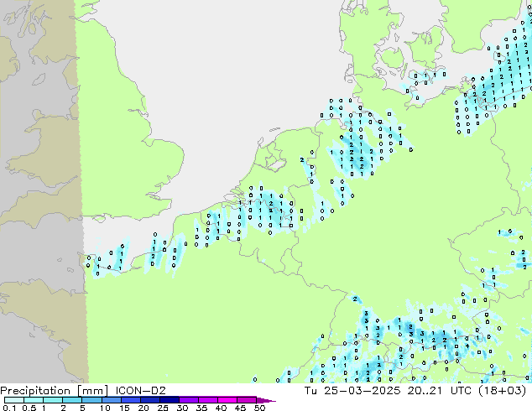
Task: Click the "ICON-D2" model name
Action: pos(140,391)
